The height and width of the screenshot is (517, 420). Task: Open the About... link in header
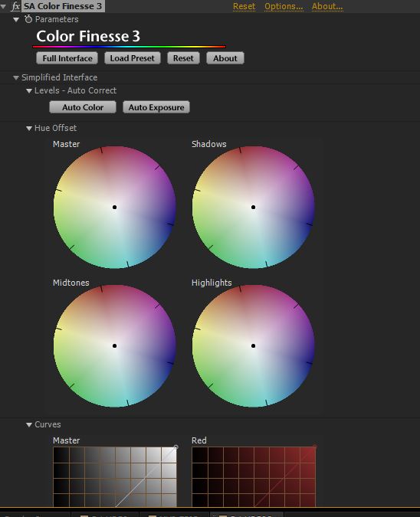[327, 6]
